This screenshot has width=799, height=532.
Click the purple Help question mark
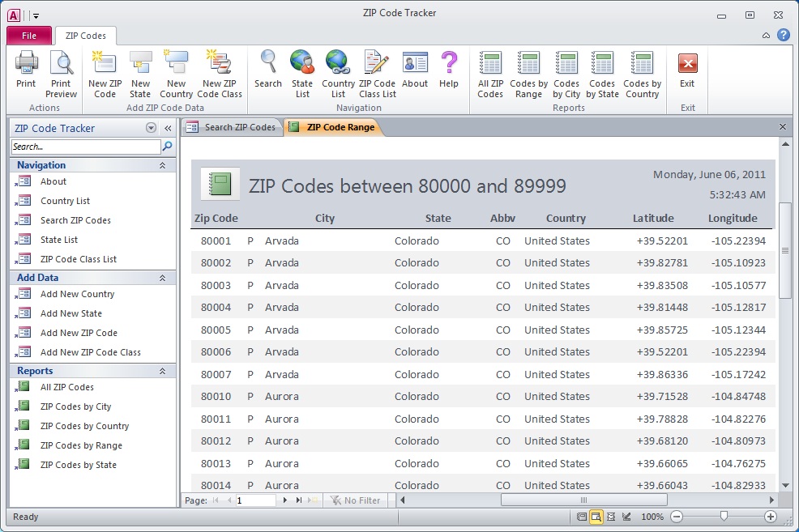(x=449, y=62)
